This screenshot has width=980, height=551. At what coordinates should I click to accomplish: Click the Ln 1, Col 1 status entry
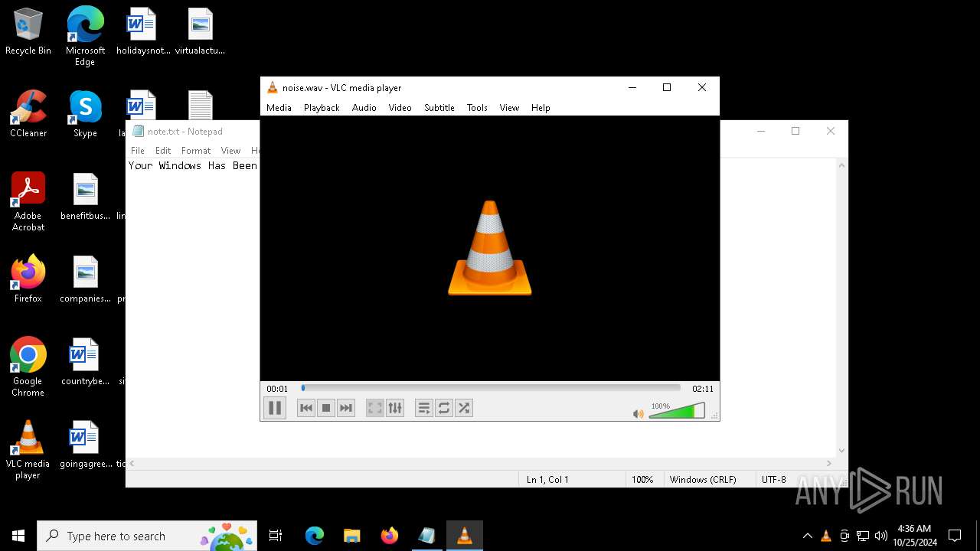[x=547, y=479]
